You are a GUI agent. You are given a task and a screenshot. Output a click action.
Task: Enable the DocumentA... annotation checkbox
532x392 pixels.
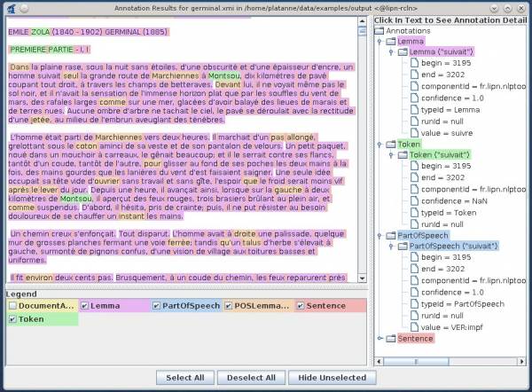point(12,306)
